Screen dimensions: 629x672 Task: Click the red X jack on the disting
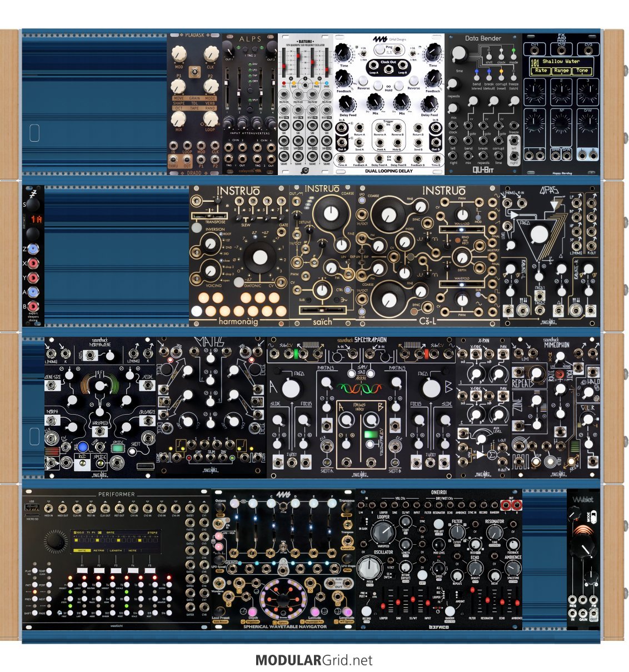click(33, 262)
